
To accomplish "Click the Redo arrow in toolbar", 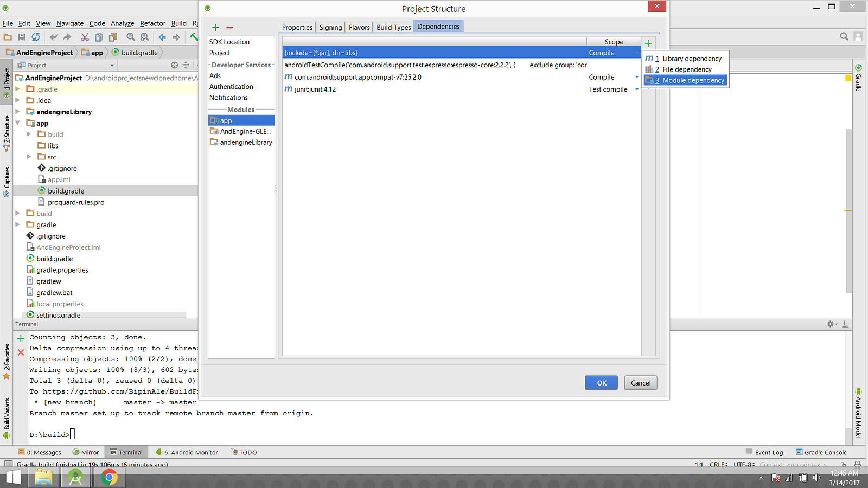I will pyautogui.click(x=67, y=37).
